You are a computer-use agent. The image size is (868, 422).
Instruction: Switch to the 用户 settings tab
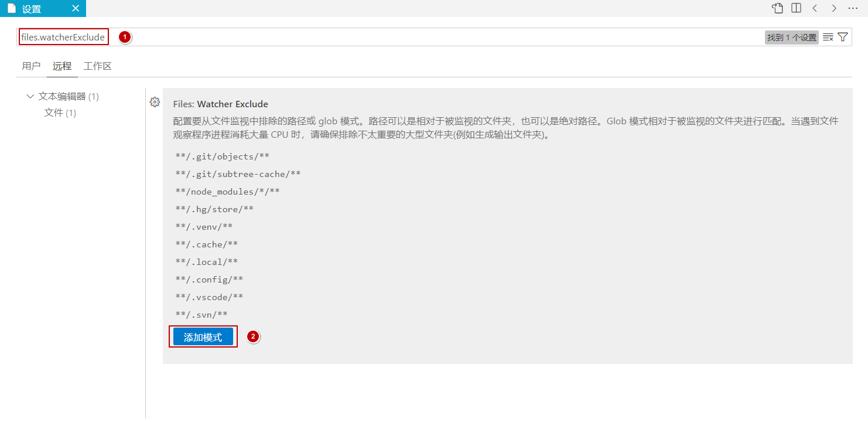click(x=31, y=66)
